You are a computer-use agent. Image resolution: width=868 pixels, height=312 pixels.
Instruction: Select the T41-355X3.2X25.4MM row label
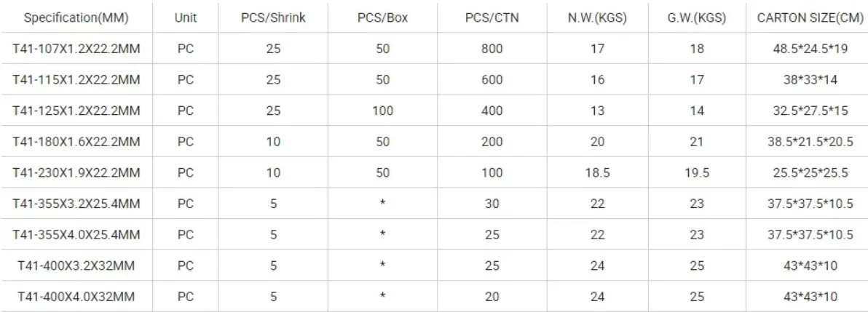(76, 204)
